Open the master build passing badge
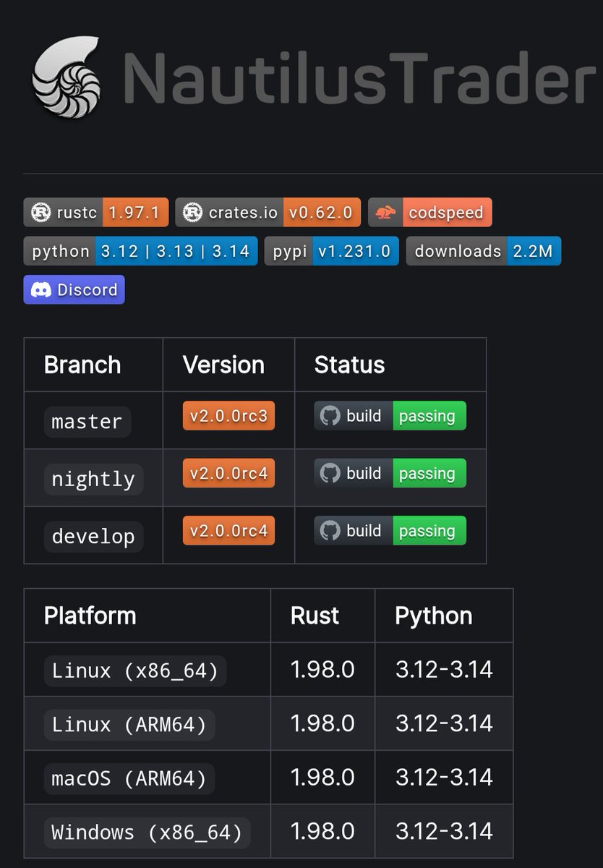 coord(390,416)
